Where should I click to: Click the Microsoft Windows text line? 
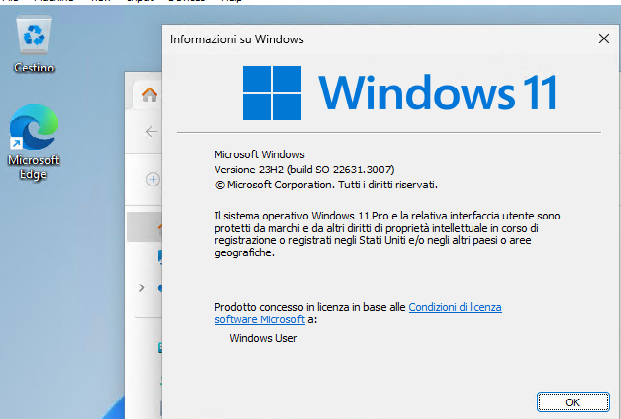pyautogui.click(x=259, y=154)
